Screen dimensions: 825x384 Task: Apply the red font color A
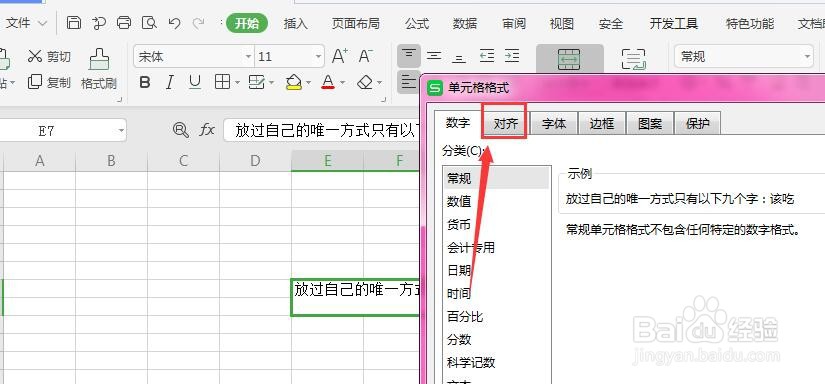[x=328, y=82]
